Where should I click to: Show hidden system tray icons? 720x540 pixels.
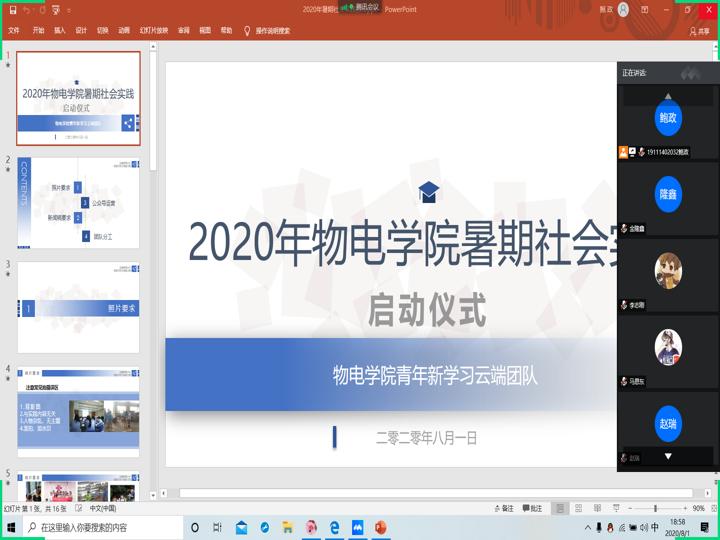click(587, 527)
